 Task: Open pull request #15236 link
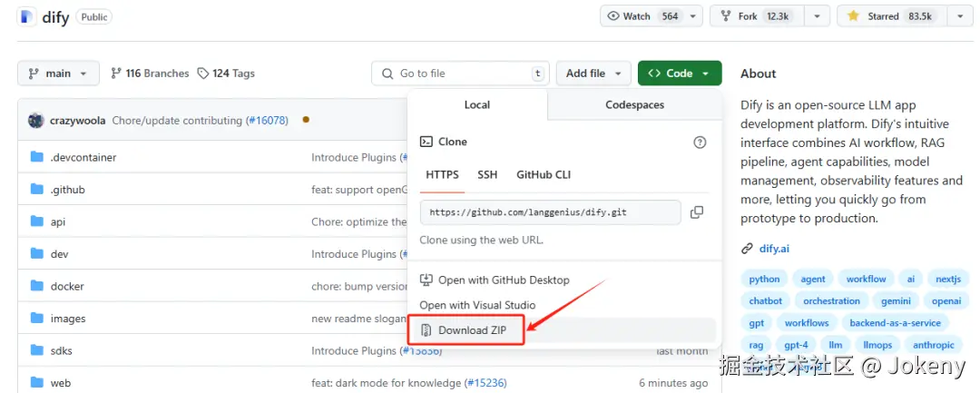click(486, 382)
